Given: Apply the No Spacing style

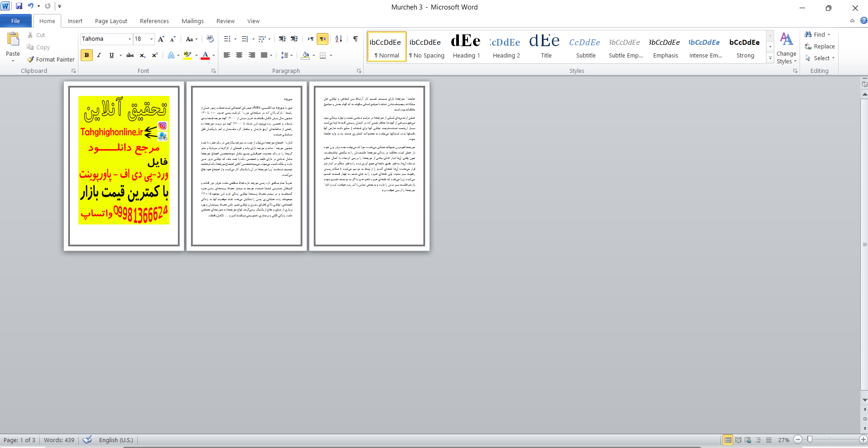Looking at the screenshot, I should [x=426, y=47].
